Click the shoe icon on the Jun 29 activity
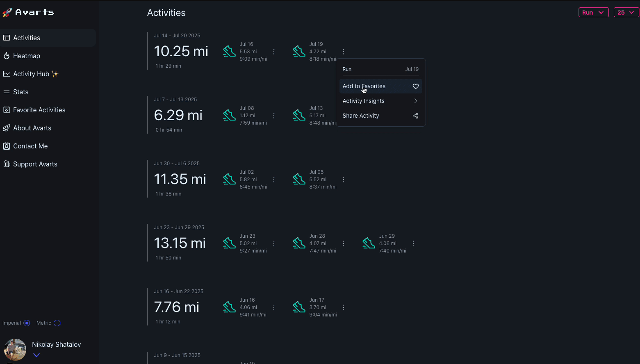Image resolution: width=640 pixels, height=364 pixels. (368, 243)
